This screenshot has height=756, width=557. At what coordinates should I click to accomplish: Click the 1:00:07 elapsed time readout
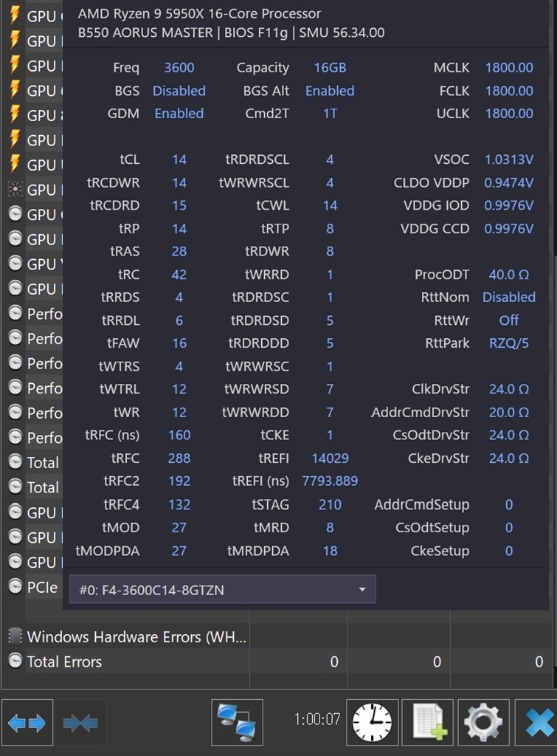coord(317,718)
